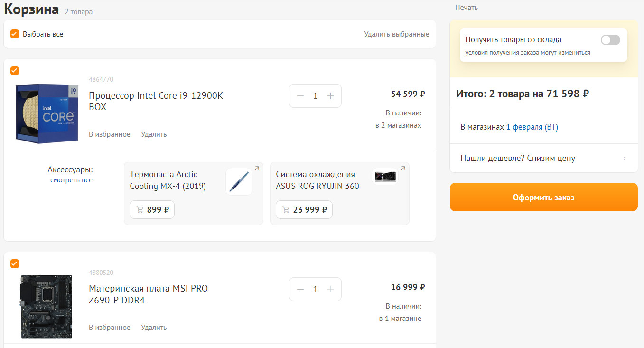Click the motherboard quantity field showing 1
This screenshot has height=348, width=644.
click(x=315, y=289)
